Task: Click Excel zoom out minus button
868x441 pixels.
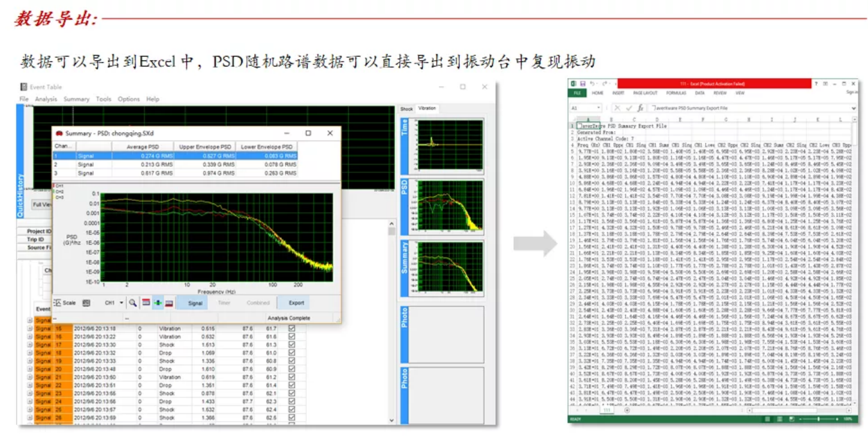Action: pos(800,419)
